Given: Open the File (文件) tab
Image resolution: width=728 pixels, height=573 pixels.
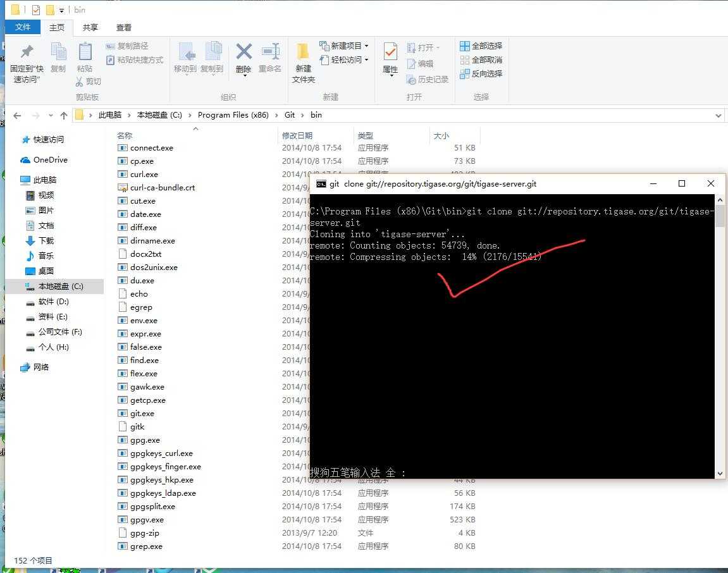Looking at the screenshot, I should [x=23, y=27].
